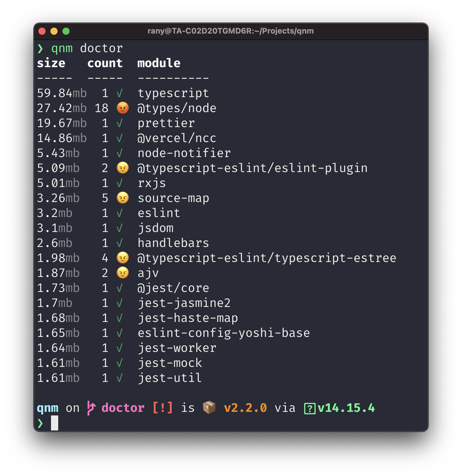Click the module column header
This screenshot has height=476, width=462.
click(x=159, y=63)
